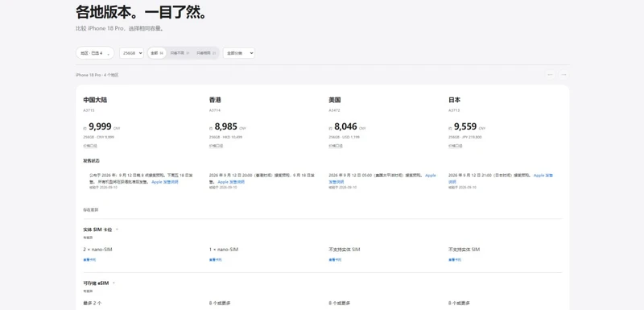Screen dimensions: 644x310
Task: Click the 中国大陆 column heading
Action: tap(95, 100)
